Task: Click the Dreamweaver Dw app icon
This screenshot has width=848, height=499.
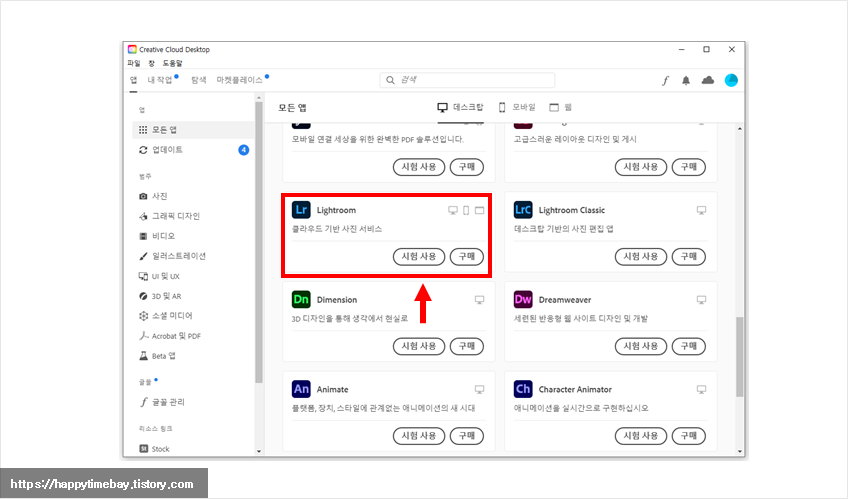Action: click(523, 300)
